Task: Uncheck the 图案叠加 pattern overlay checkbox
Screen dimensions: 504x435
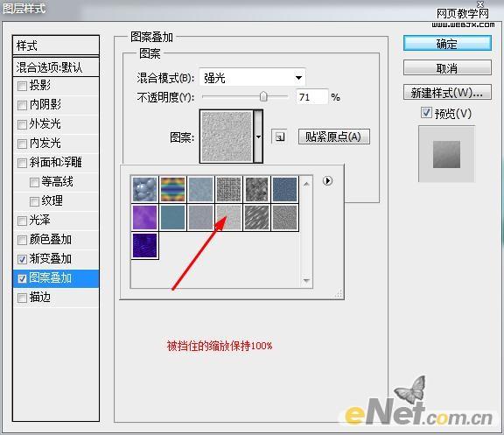Action: coord(22,278)
